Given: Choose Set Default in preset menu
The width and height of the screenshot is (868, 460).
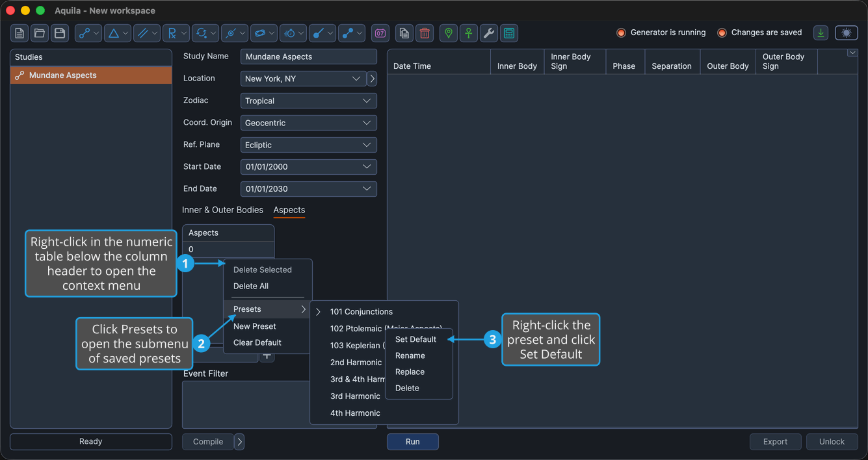Looking at the screenshot, I should click(419, 339).
